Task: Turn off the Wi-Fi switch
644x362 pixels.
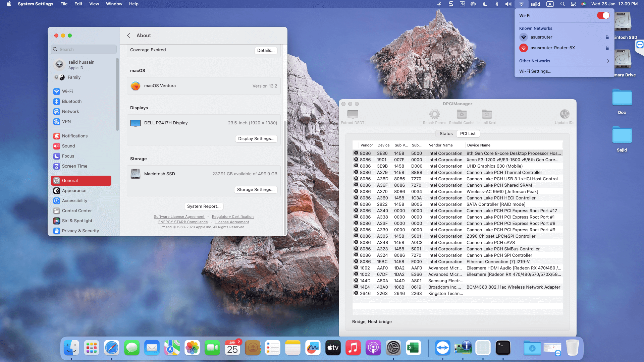Action: pos(603,15)
